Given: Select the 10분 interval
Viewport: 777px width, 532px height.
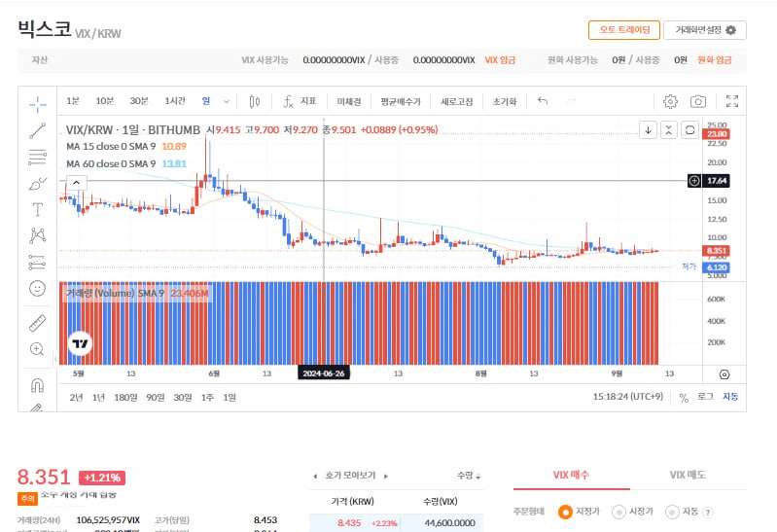Looking at the screenshot, I should coord(105,101).
